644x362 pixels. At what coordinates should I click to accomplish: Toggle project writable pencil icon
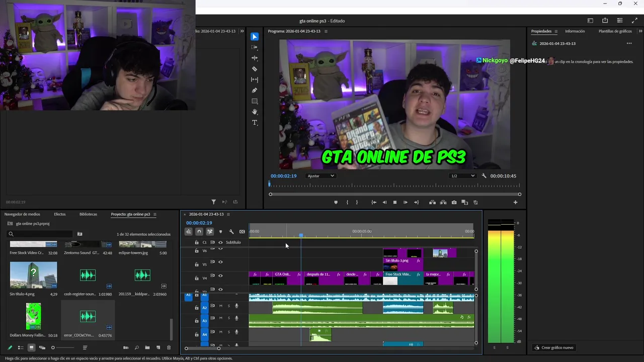click(10, 347)
